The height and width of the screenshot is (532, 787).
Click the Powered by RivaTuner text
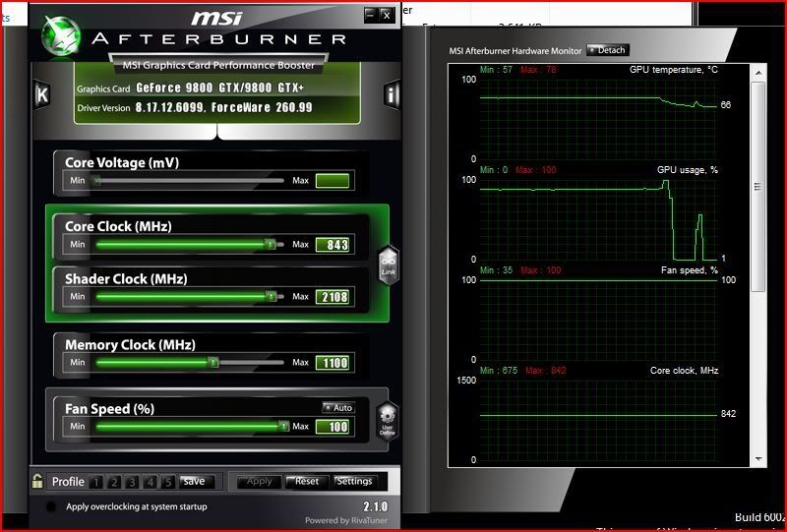346,520
